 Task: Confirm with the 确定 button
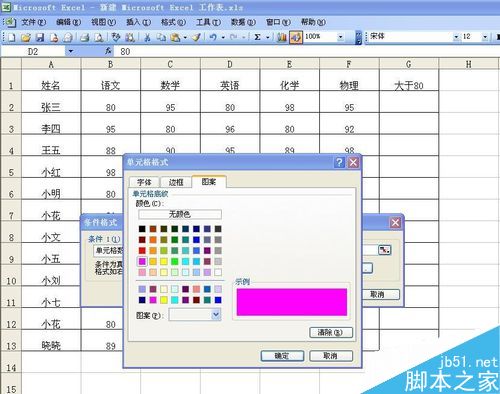pos(282,356)
